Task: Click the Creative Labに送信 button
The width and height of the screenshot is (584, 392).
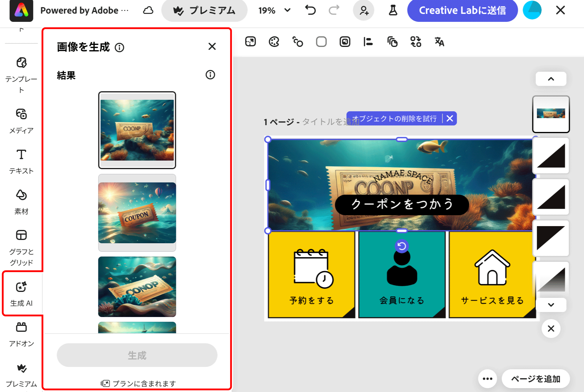Action: tap(462, 10)
